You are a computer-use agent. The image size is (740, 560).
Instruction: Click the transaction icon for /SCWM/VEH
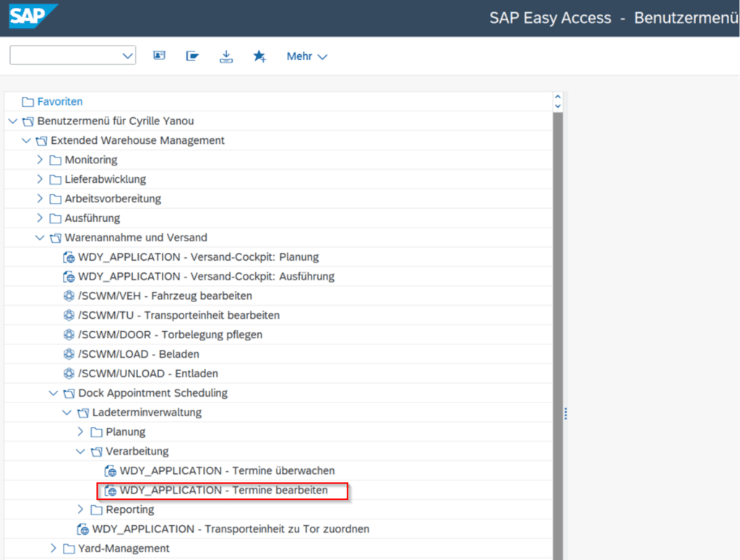point(69,296)
